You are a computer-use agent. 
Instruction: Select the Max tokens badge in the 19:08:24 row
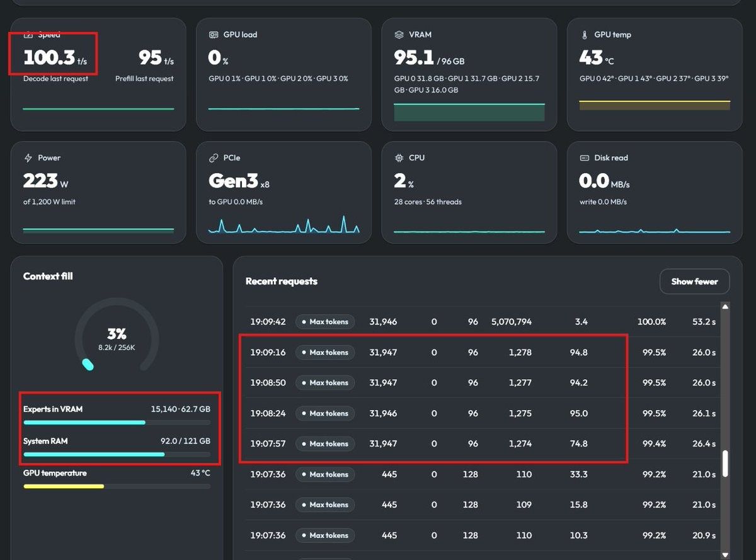[x=325, y=414]
